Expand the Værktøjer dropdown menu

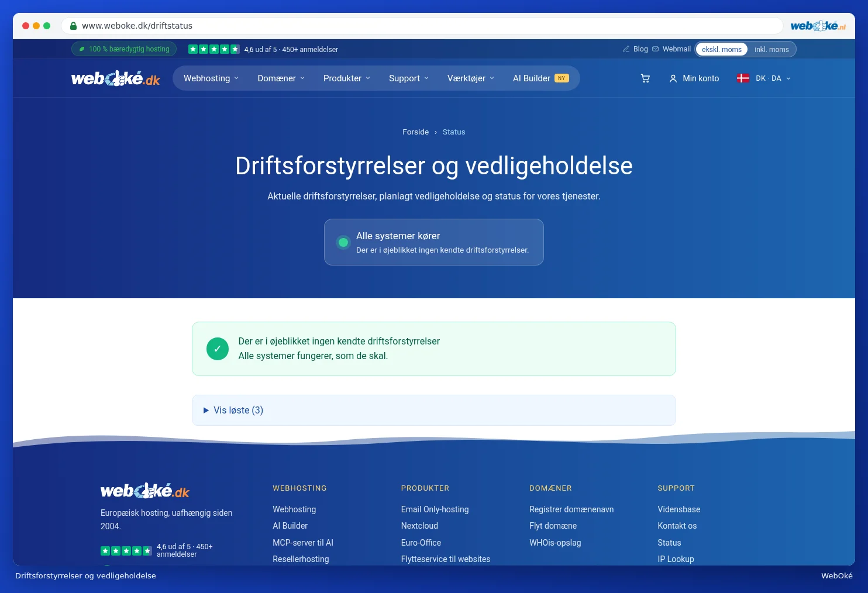471,78
